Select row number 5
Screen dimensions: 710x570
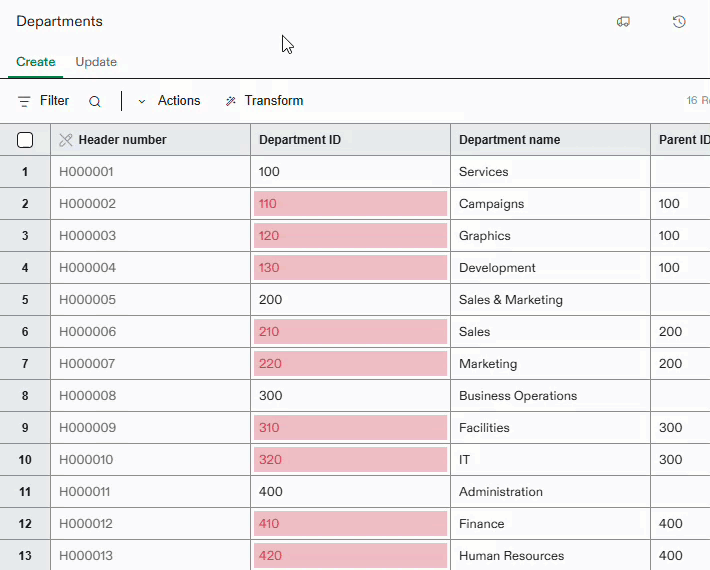pyautogui.click(x=25, y=300)
